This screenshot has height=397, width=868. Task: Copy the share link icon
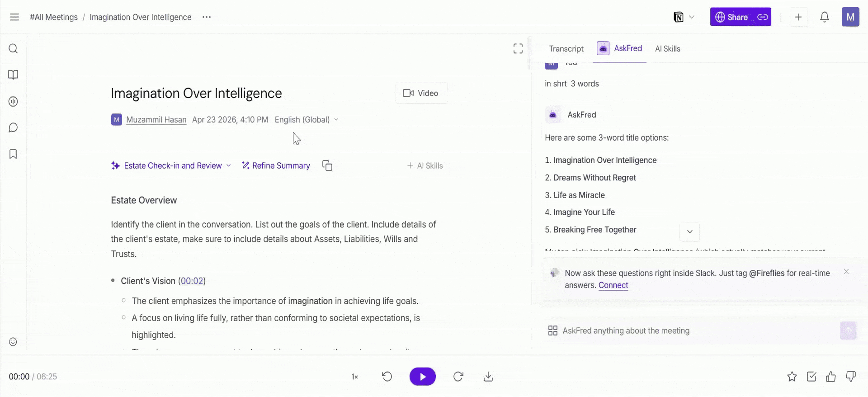click(763, 17)
